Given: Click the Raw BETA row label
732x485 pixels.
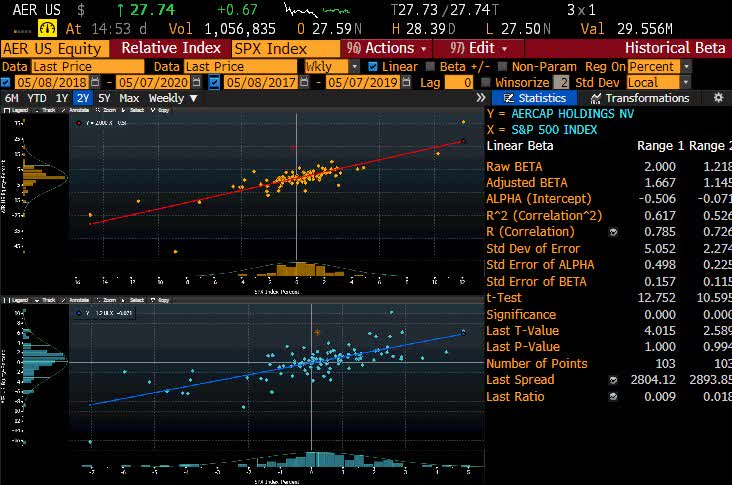Looking at the screenshot, I should click(x=514, y=167).
